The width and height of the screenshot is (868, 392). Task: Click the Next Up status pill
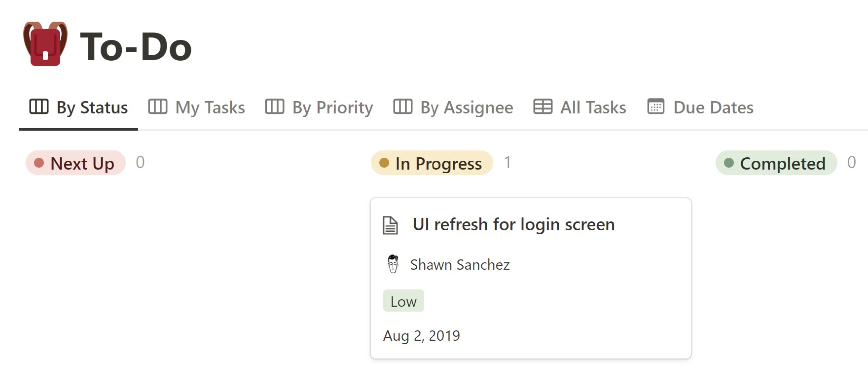(75, 163)
